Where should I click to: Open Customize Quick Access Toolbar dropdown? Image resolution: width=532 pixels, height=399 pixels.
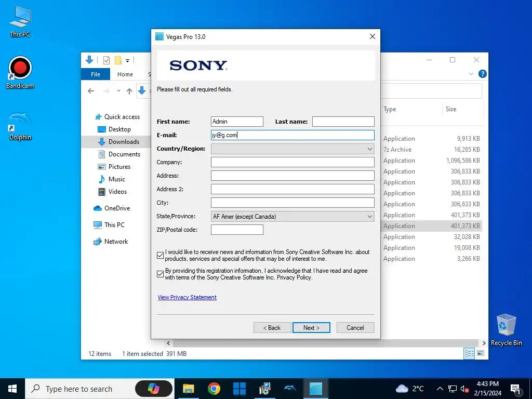[x=128, y=61]
